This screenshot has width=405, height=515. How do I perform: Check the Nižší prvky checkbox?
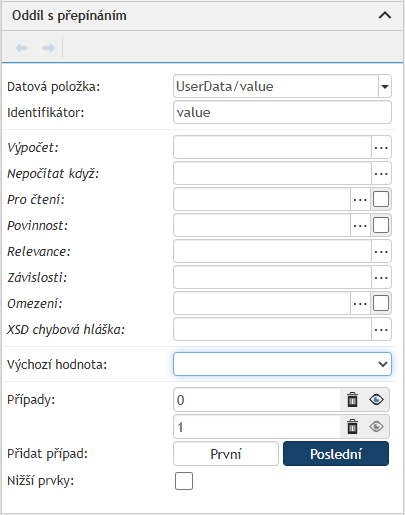click(x=184, y=481)
